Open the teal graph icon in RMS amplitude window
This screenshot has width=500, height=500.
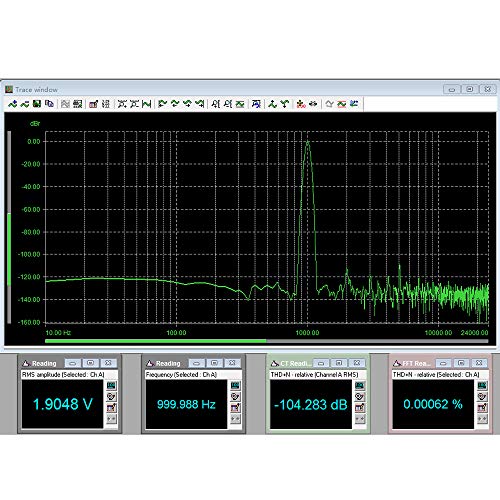pos(111,386)
